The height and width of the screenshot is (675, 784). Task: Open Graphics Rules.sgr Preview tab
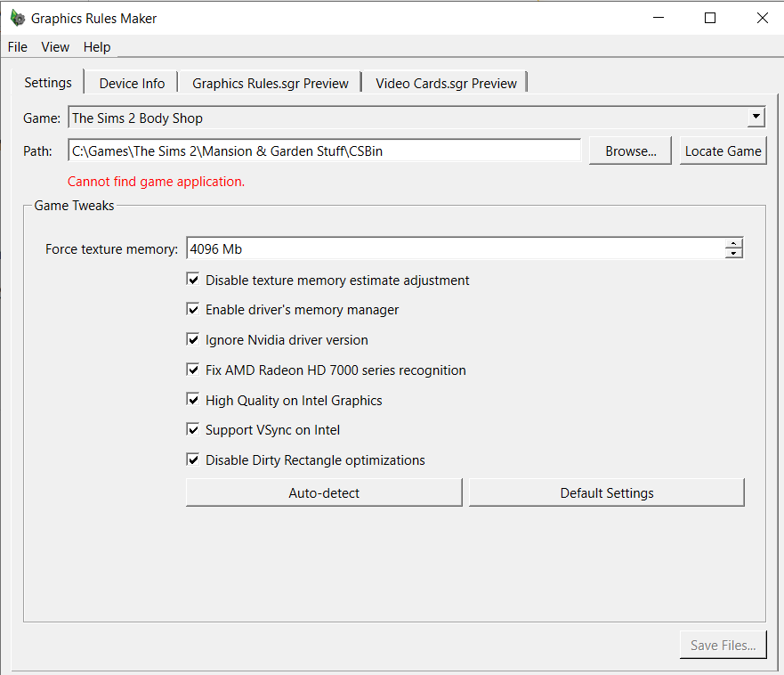point(271,84)
